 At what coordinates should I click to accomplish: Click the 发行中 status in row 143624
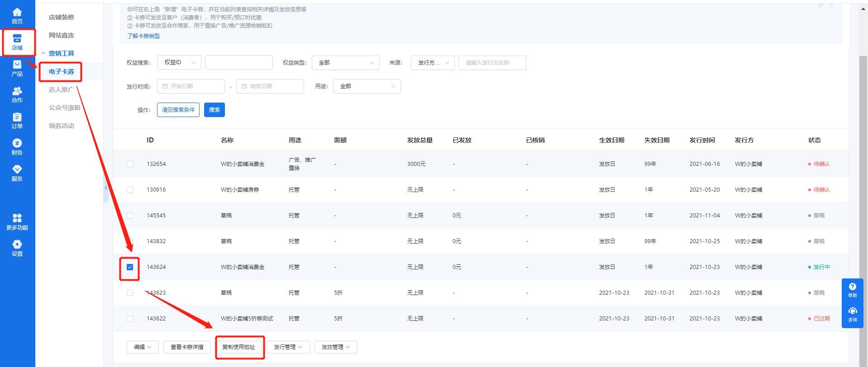819,267
